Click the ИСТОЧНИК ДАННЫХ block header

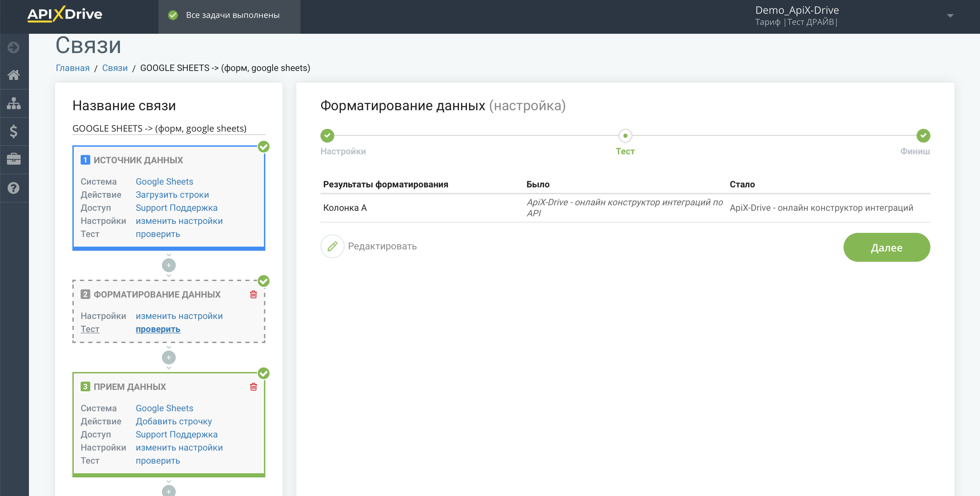[x=138, y=160]
